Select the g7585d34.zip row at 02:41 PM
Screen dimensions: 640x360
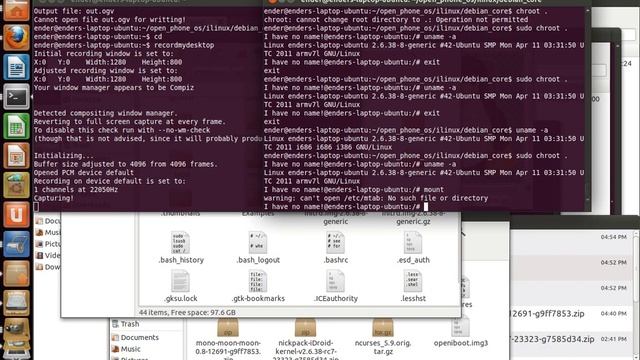click(x=571, y=339)
